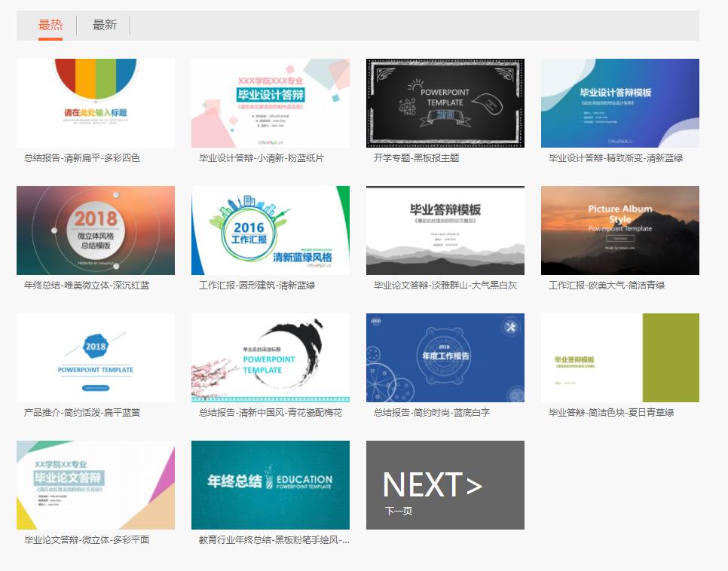Viewport: 728px width, 571px height.
Task: Click the 总结报告-清新中国风-青花瓷配梅花 title link
Action: pyautogui.click(x=271, y=412)
